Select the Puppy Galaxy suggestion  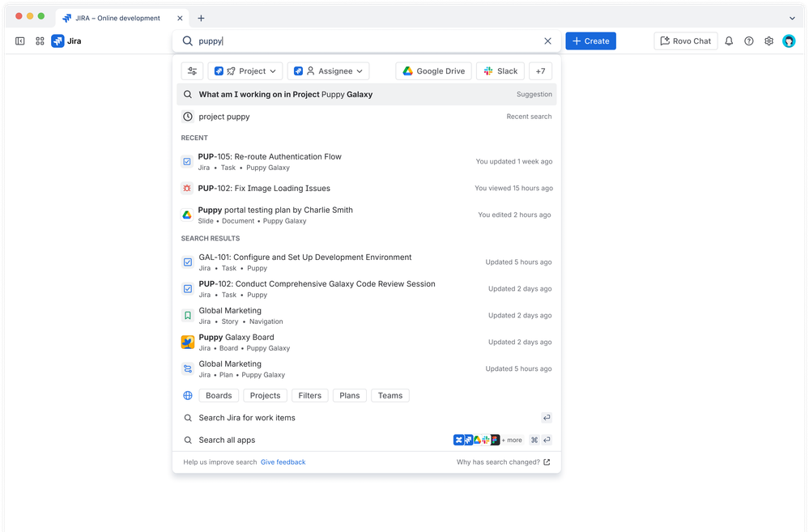(x=366, y=95)
